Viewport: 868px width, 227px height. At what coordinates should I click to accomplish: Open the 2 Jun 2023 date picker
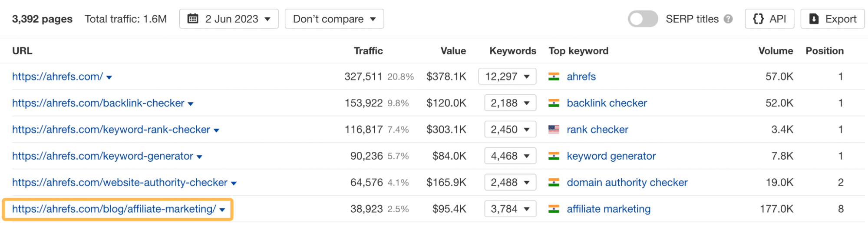coord(229,19)
